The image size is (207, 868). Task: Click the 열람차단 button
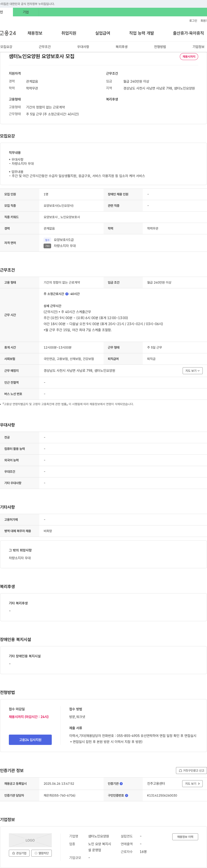point(41,853)
